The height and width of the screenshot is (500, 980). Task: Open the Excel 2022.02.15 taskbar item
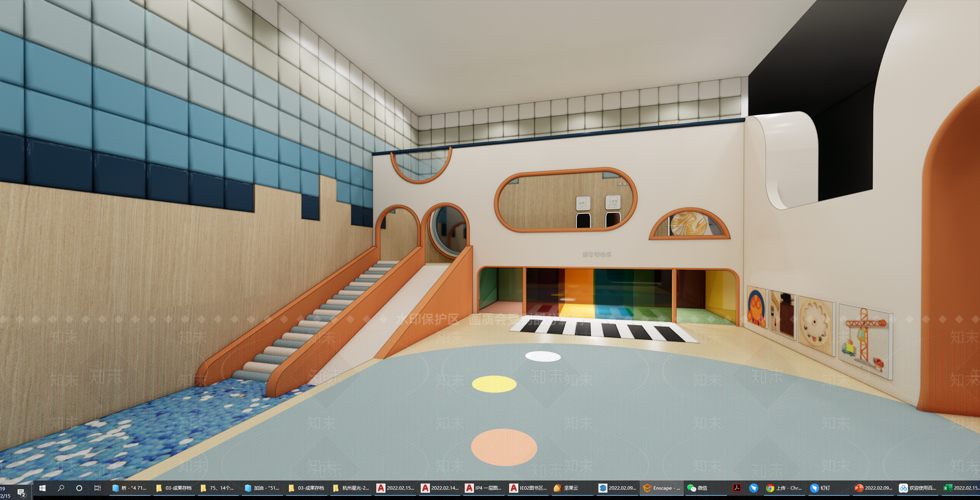[x=960, y=488]
